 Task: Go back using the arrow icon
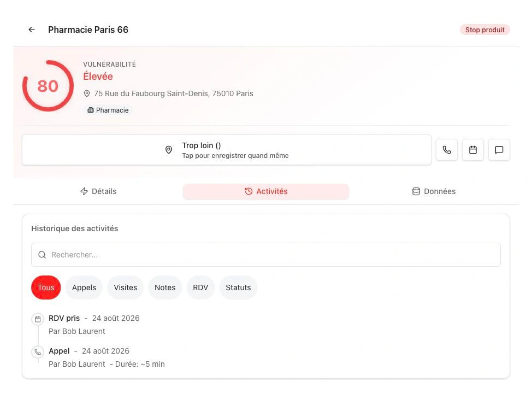coord(32,30)
